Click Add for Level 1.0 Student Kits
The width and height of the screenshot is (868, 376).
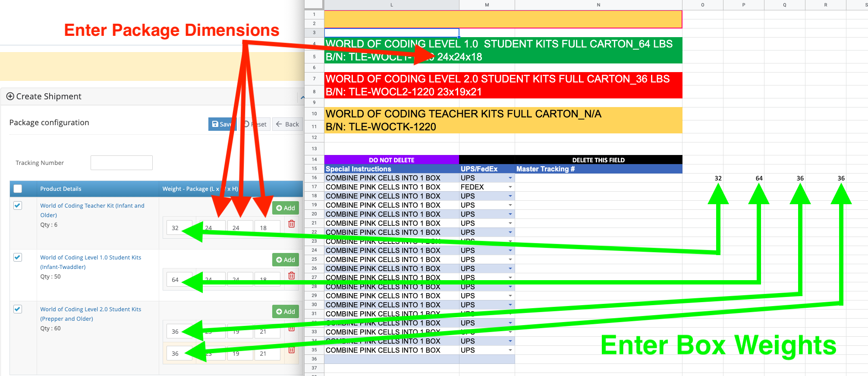click(286, 260)
